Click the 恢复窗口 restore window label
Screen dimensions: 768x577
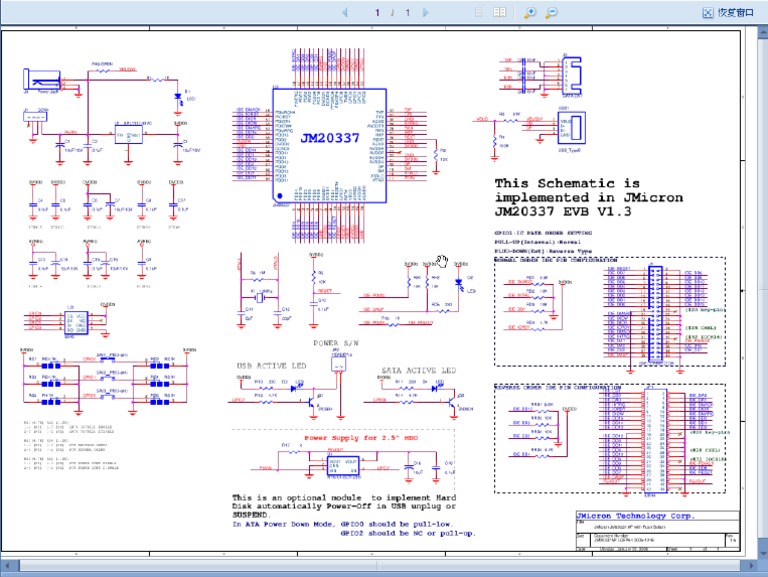[x=735, y=13]
